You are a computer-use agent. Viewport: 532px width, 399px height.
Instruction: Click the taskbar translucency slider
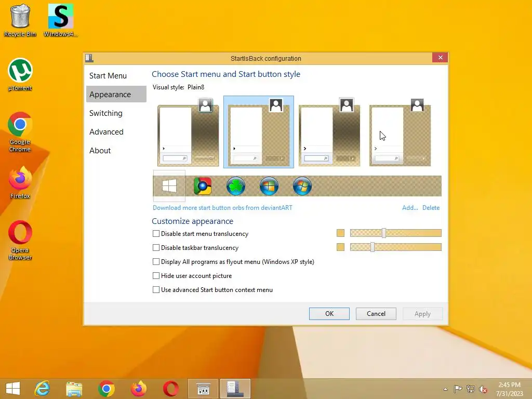pyautogui.click(x=395, y=247)
